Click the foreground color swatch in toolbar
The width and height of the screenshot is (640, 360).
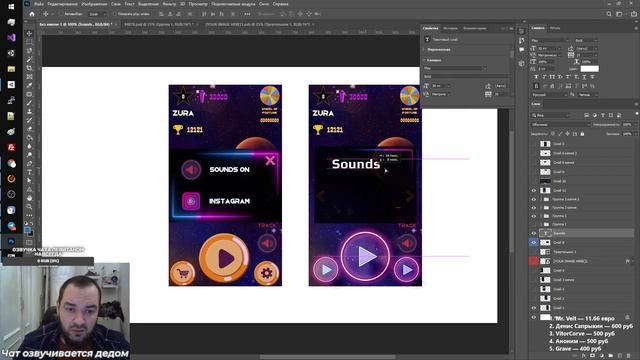point(27,231)
